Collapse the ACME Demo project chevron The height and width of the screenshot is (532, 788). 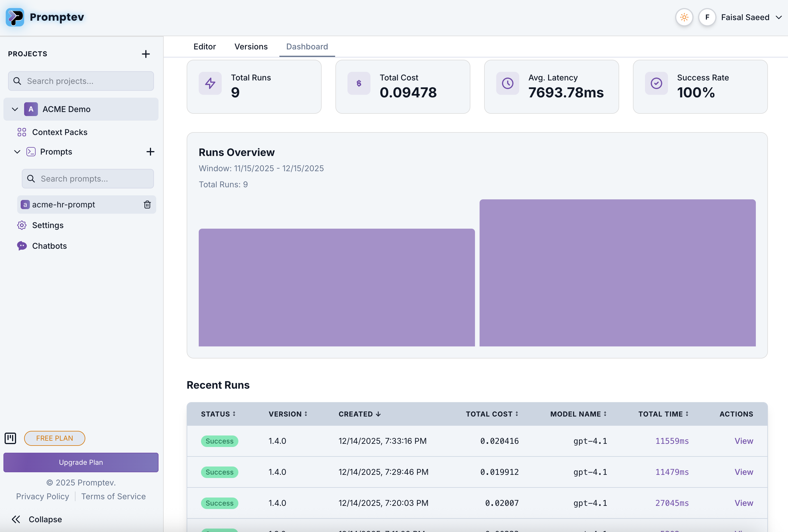point(15,109)
